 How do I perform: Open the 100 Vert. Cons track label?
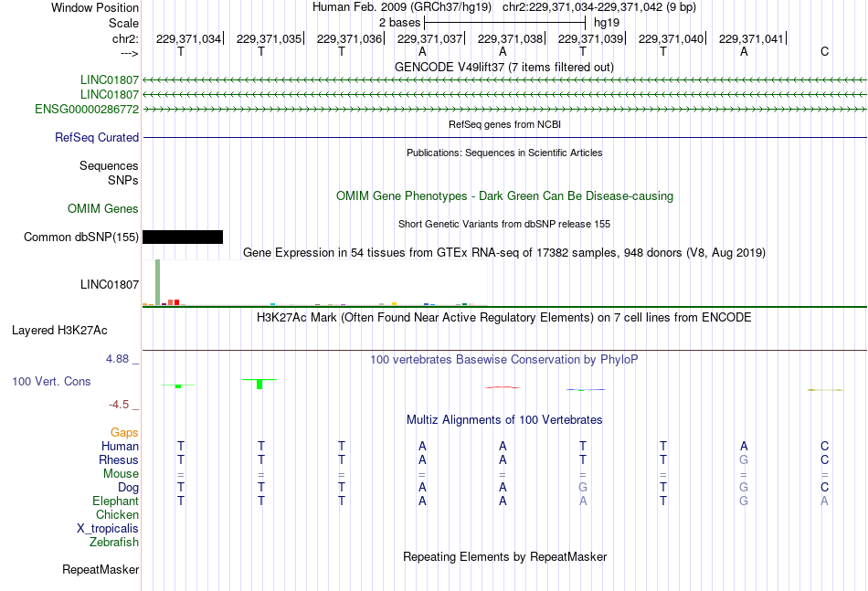(x=51, y=381)
